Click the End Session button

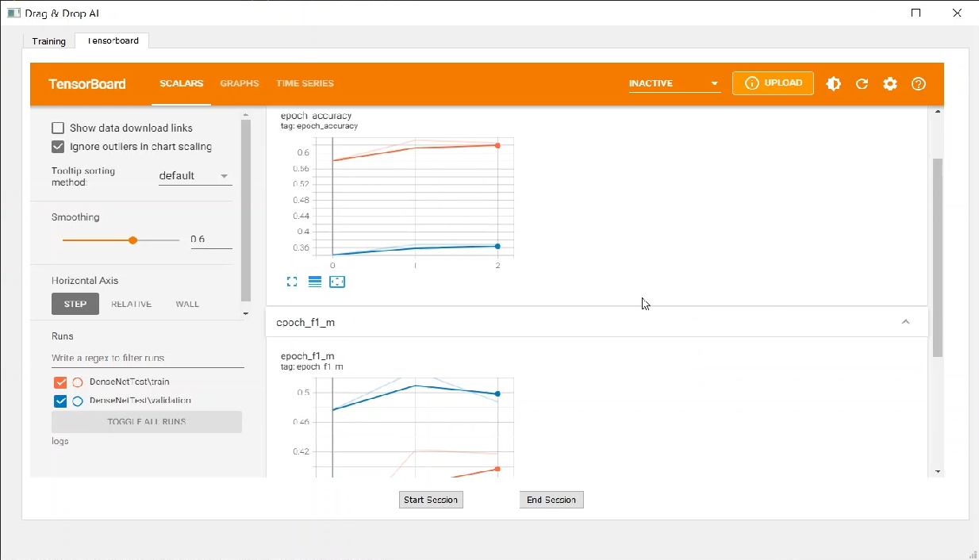(551, 500)
